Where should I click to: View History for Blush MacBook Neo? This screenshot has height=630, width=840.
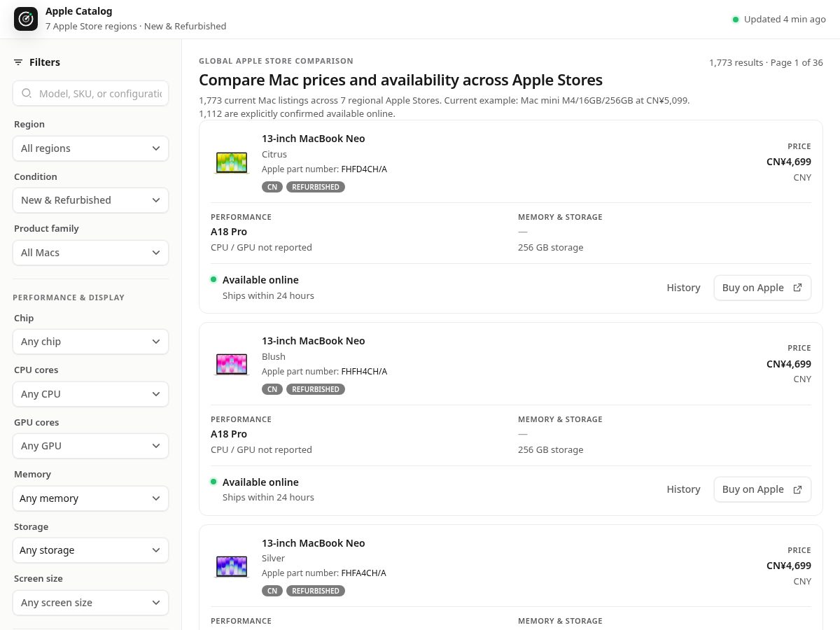[683, 489]
